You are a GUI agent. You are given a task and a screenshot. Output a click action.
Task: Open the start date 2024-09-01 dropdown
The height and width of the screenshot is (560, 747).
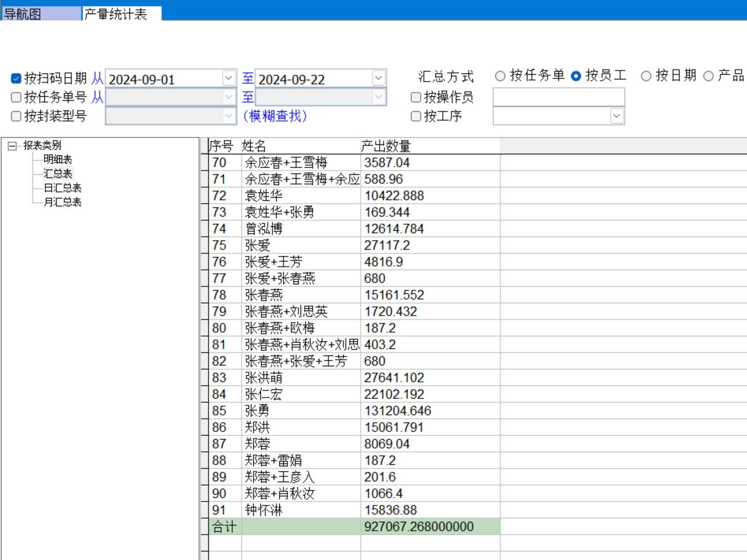pyautogui.click(x=229, y=79)
